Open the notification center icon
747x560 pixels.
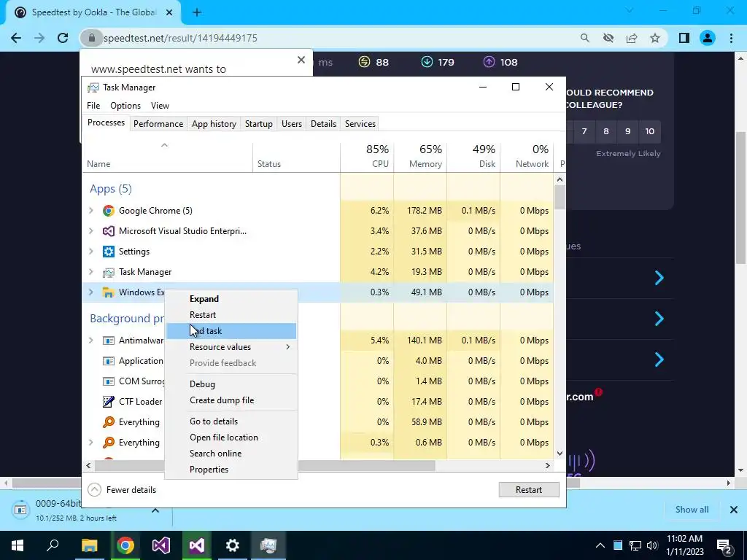(x=724, y=545)
